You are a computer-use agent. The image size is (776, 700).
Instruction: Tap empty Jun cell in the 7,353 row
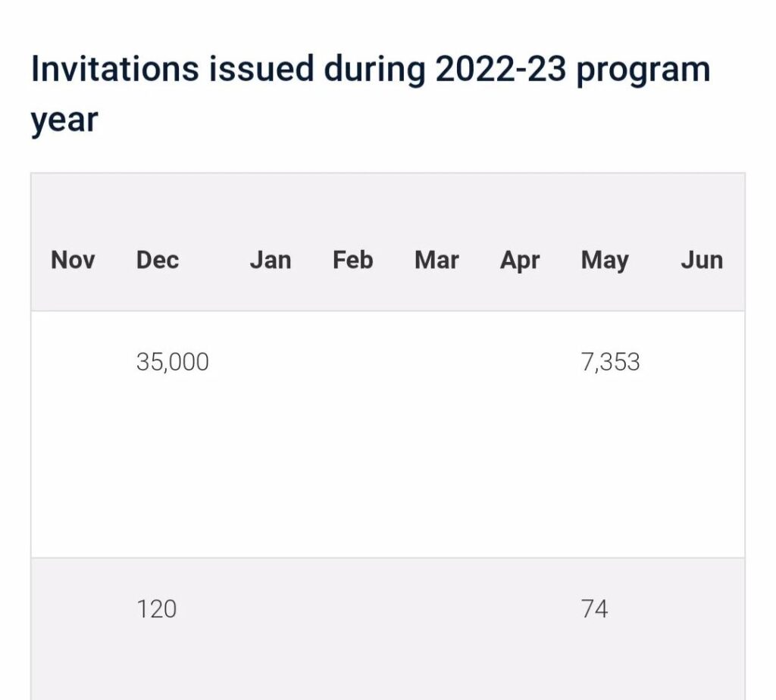click(x=702, y=362)
